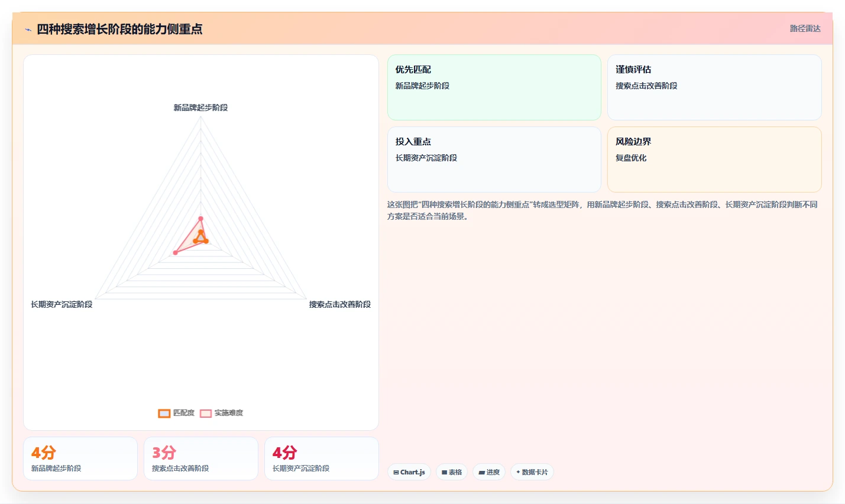
Task: Click the title 四种搜索增长阶段的能力侧重点
Action: (x=119, y=29)
